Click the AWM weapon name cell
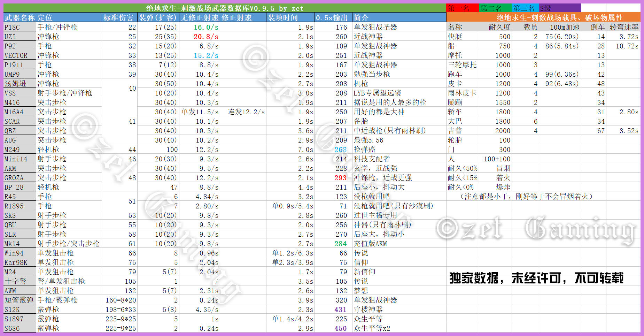 (x=20, y=291)
